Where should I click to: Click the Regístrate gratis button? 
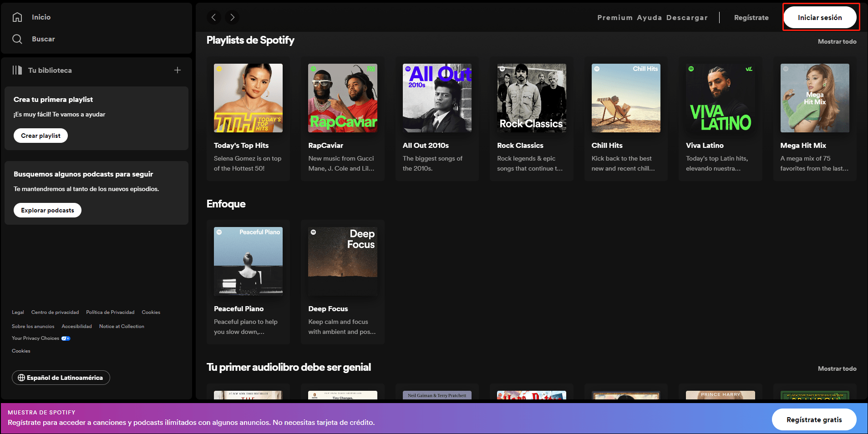(814, 419)
